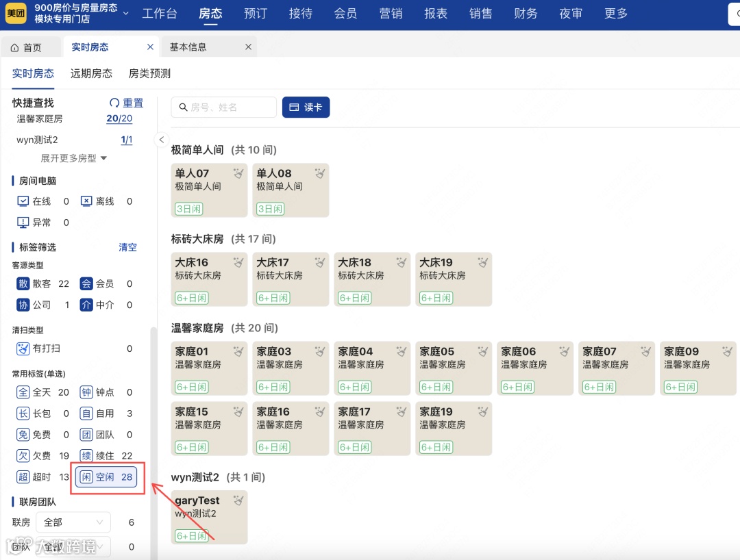Collapse the left filter sidebar
Screen dimensions: 740x560
coord(162,140)
